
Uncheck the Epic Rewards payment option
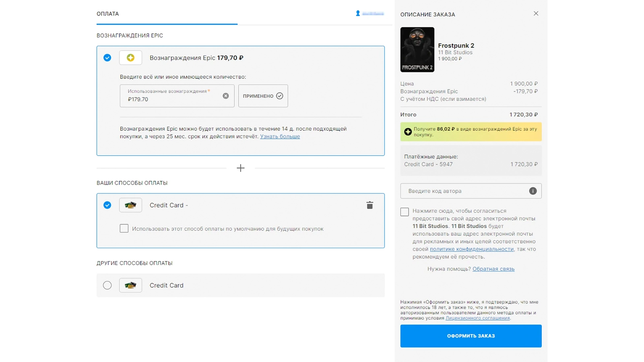coord(107,58)
